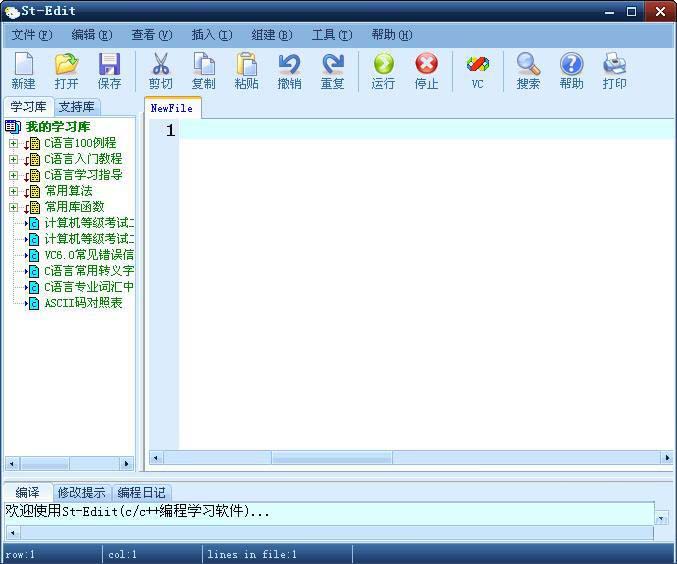Undo with the 撤销 toolbar icon
This screenshot has height=564, width=677.
(x=289, y=71)
